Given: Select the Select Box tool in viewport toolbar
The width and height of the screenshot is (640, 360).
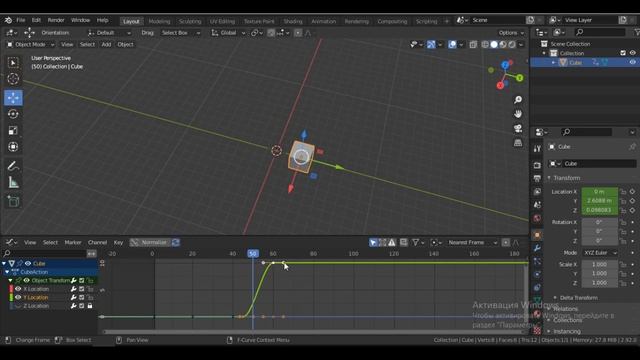Looking at the screenshot, I should 13,62.
